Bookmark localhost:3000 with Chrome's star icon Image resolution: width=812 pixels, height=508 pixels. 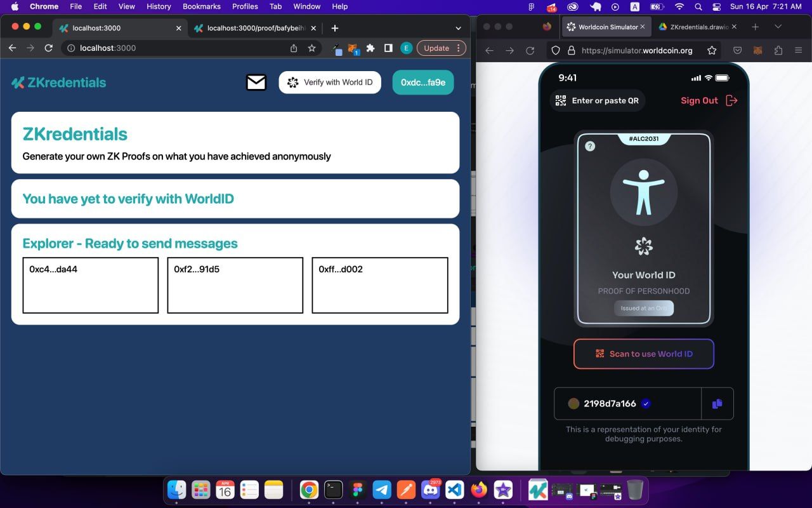[x=311, y=48]
